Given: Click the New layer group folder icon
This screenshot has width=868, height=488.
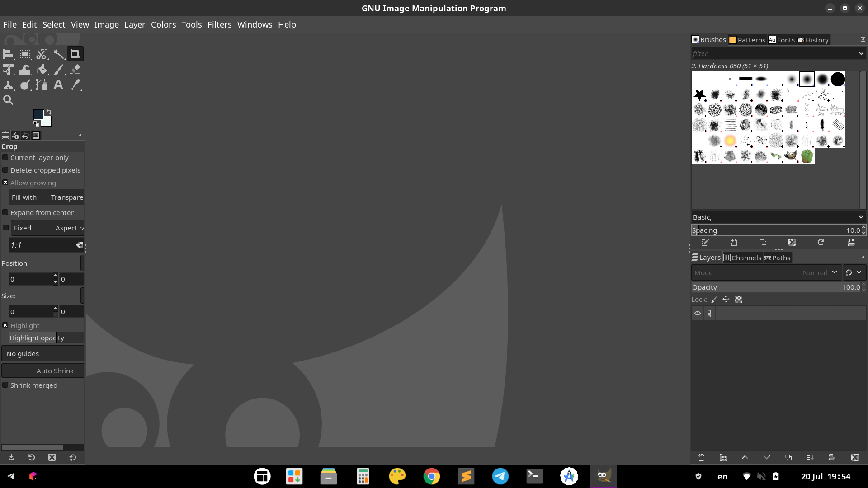Looking at the screenshot, I should pos(723,457).
